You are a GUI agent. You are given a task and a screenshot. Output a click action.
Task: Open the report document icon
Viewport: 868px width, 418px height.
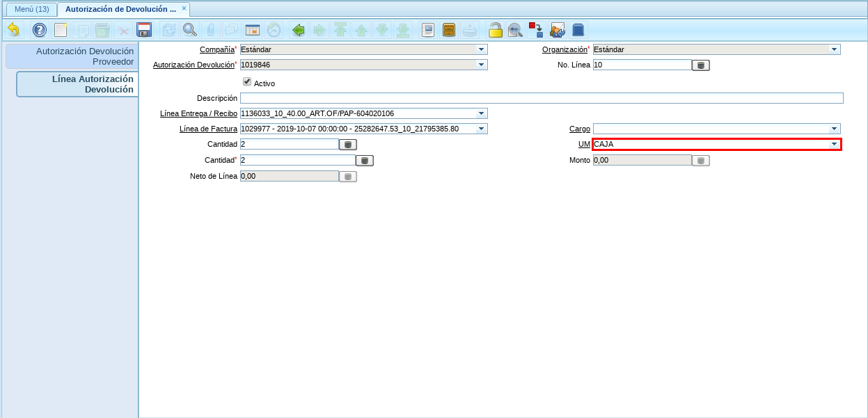pyautogui.click(x=428, y=30)
